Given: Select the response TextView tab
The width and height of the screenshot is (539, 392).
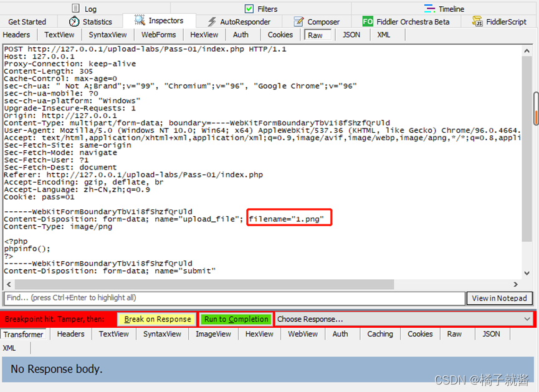Looking at the screenshot, I should pos(114,334).
